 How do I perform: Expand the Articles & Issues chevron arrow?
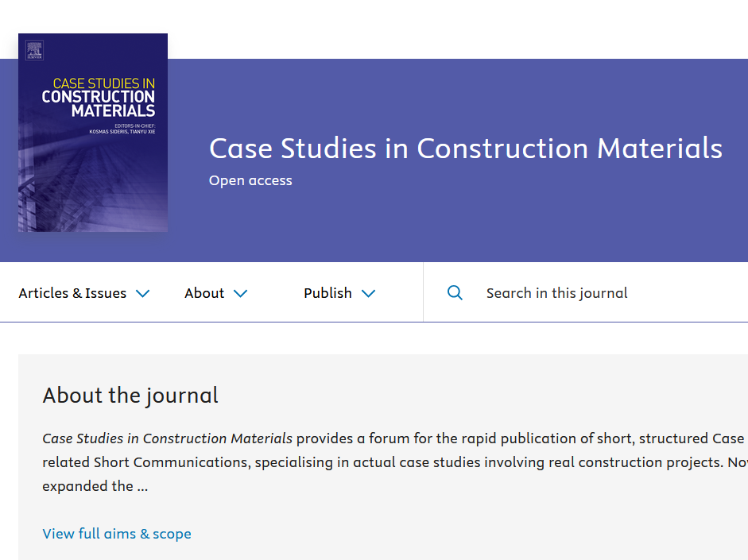pyautogui.click(x=142, y=294)
